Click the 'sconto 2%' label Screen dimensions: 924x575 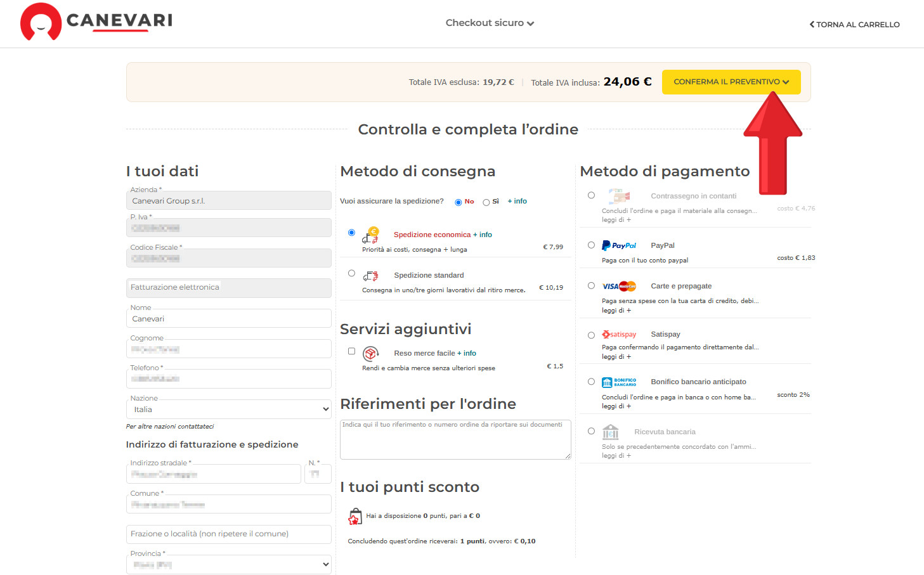[793, 394]
